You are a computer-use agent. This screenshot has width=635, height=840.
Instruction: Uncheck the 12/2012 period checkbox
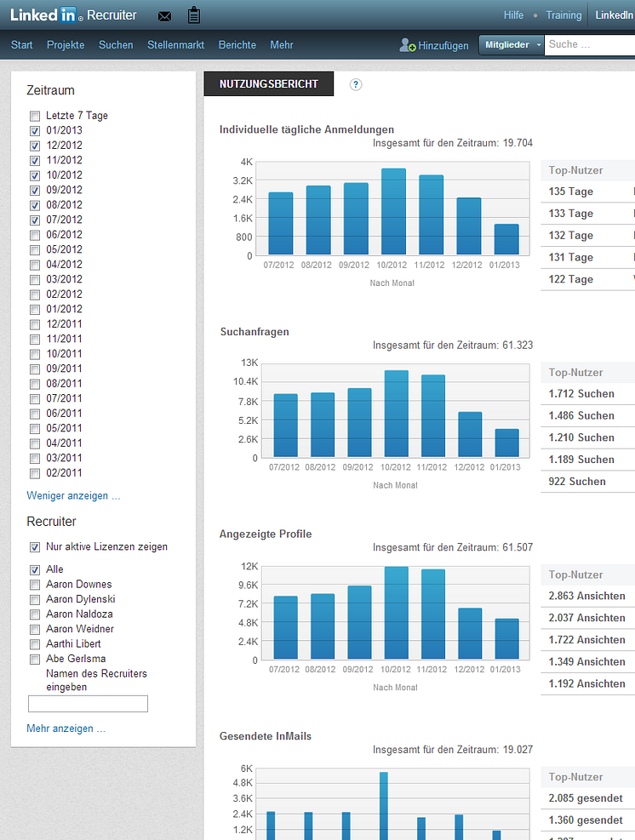click(35, 146)
